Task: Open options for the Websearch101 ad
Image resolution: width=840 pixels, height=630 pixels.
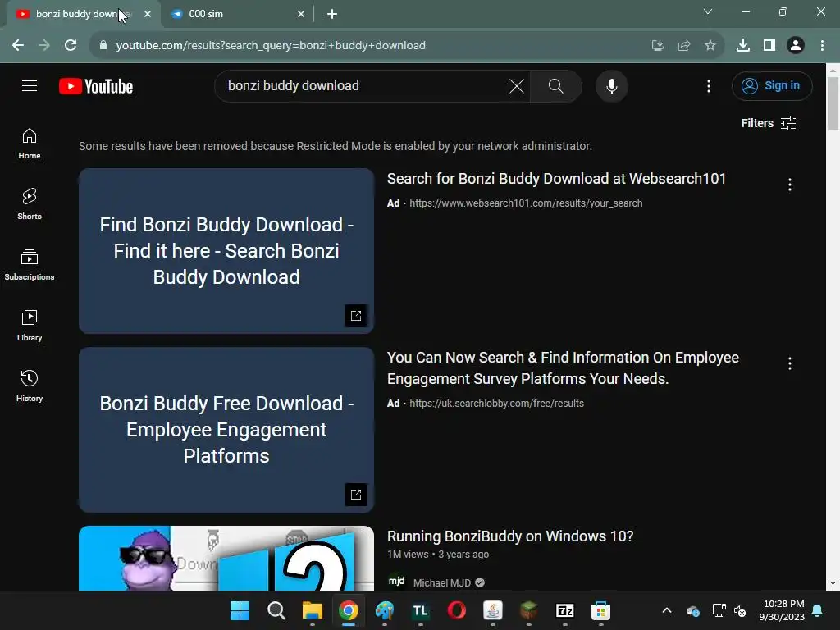Action: point(790,185)
